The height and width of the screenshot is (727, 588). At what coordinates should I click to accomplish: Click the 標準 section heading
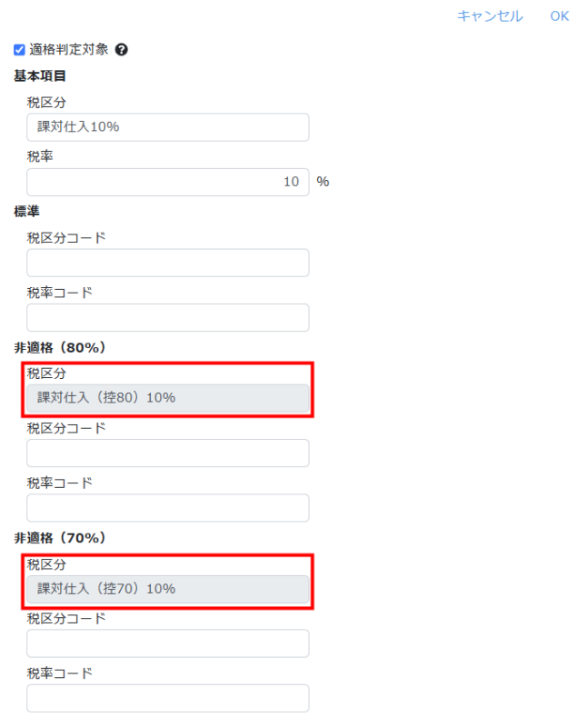27,212
